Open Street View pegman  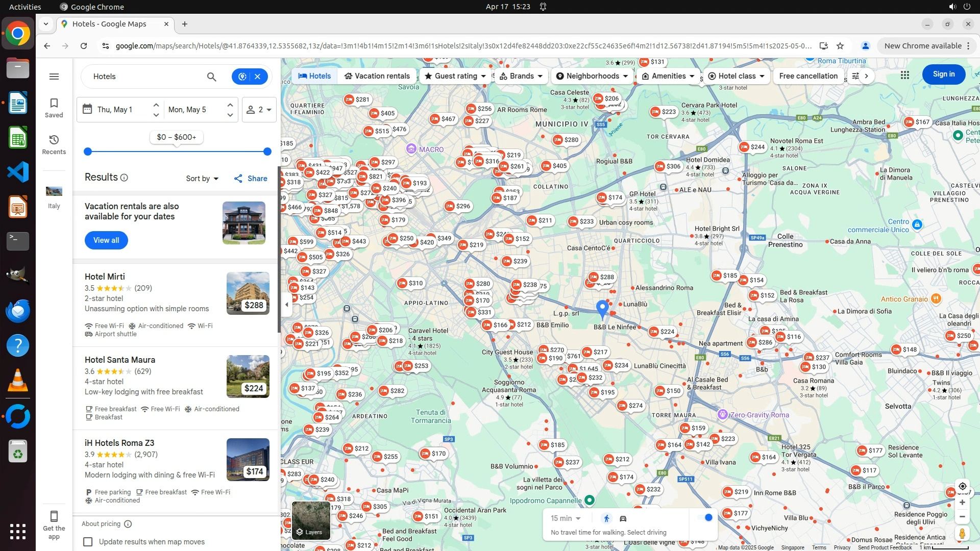click(x=962, y=534)
